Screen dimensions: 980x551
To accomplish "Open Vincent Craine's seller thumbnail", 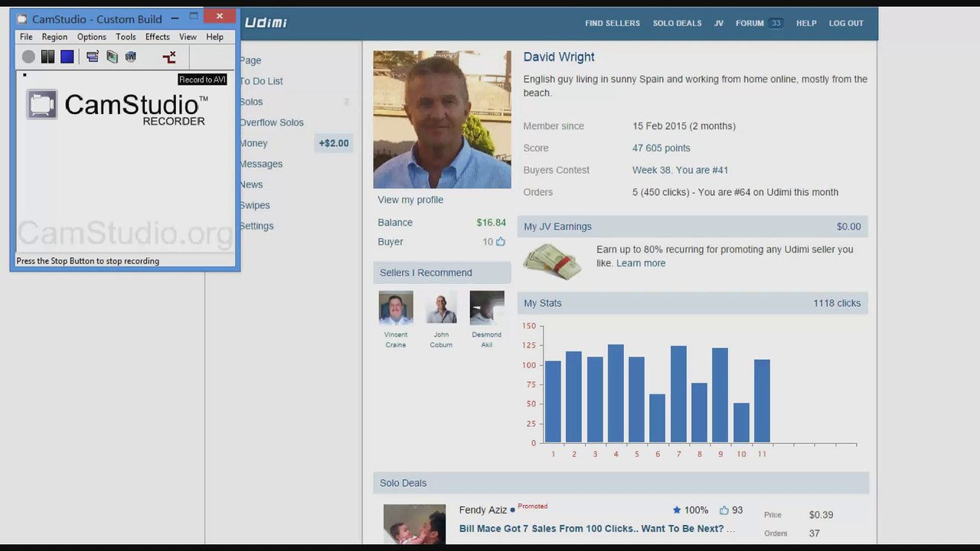I will click(396, 308).
